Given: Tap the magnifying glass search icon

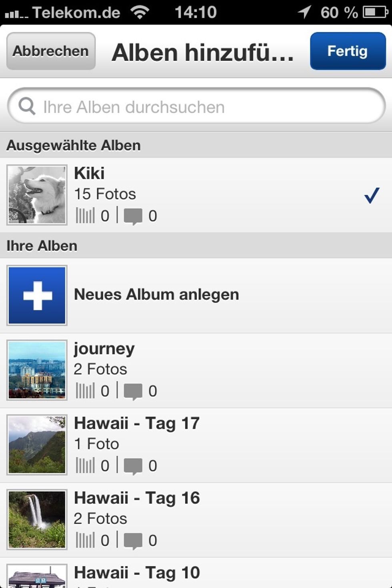Looking at the screenshot, I should [x=27, y=106].
